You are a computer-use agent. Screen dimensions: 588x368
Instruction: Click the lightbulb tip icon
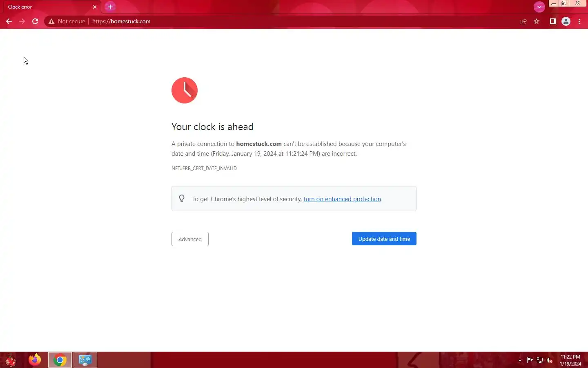pos(182,199)
